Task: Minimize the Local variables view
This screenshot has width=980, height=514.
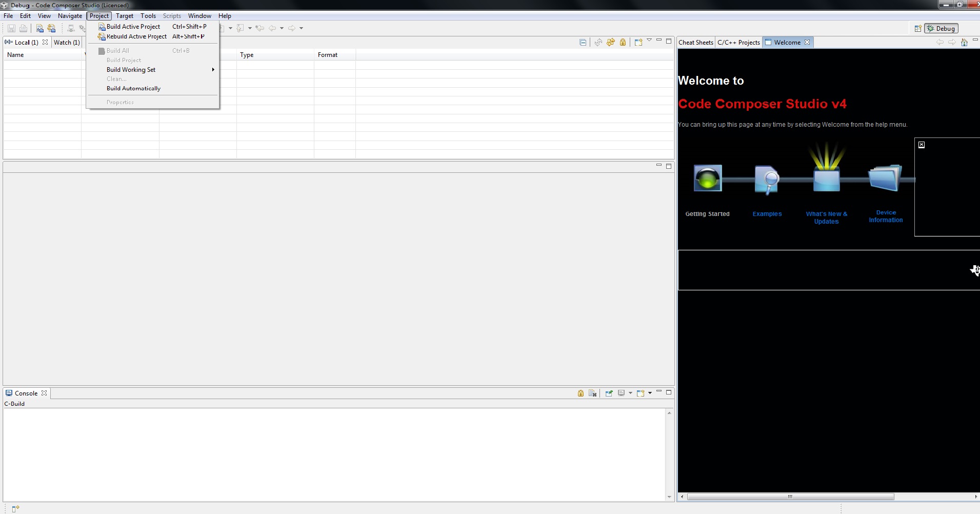Action: tap(659, 40)
